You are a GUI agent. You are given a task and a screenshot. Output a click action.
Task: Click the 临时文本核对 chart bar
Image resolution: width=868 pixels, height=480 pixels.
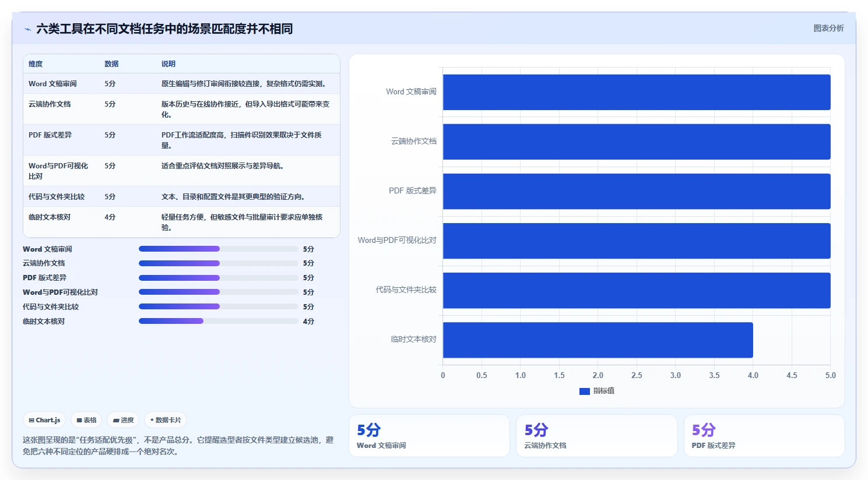tap(598, 340)
